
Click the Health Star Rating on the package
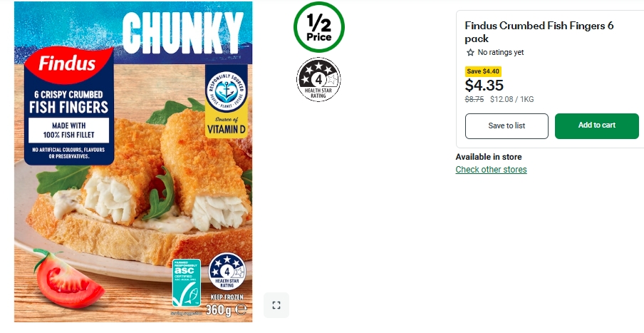(x=227, y=272)
